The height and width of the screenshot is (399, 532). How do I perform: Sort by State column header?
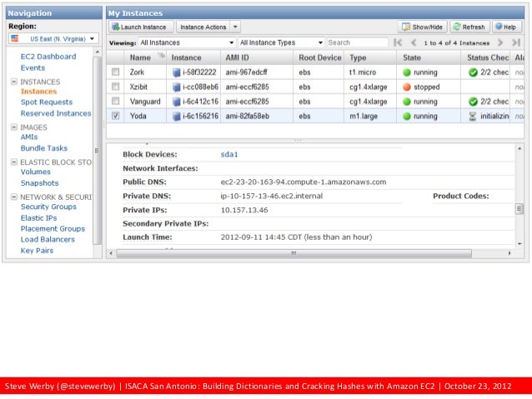tap(429, 57)
